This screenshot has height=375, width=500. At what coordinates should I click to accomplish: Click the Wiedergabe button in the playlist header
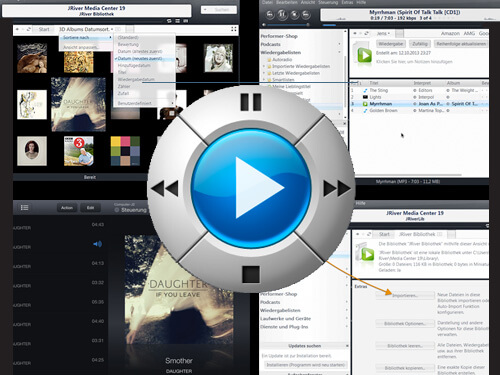391,44
